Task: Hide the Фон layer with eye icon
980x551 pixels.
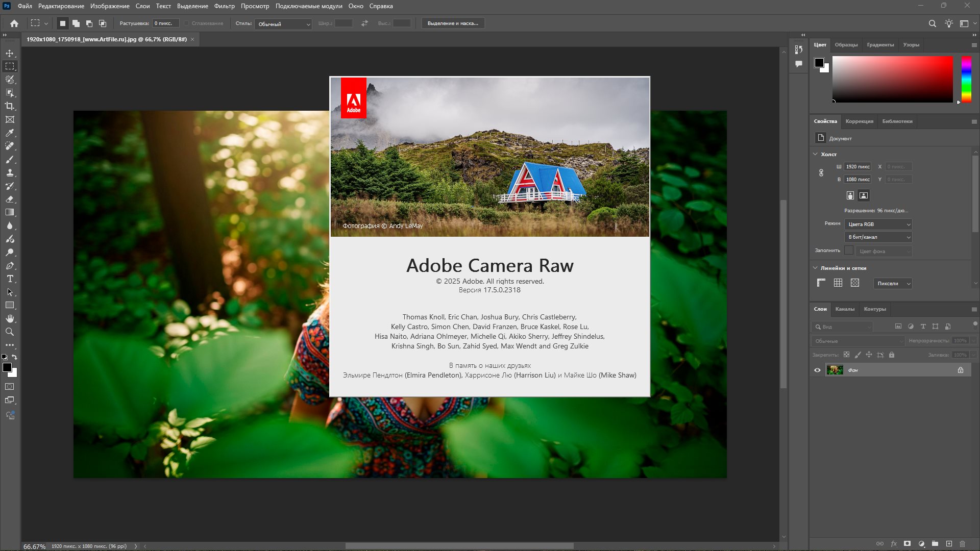Action: pos(817,370)
